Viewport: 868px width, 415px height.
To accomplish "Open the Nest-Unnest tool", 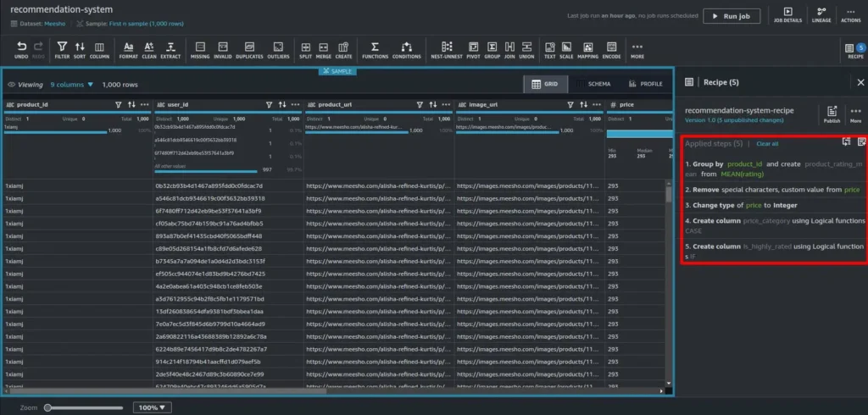I will pyautogui.click(x=447, y=50).
